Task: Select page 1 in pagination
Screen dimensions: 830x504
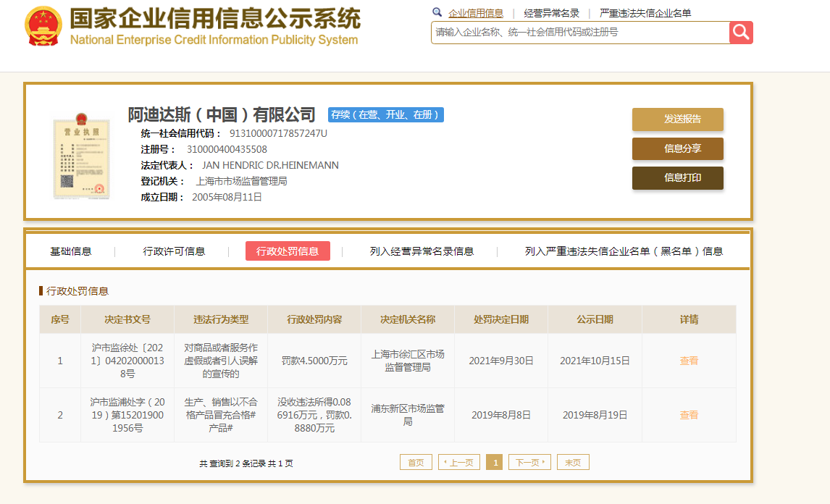Action: (495, 462)
